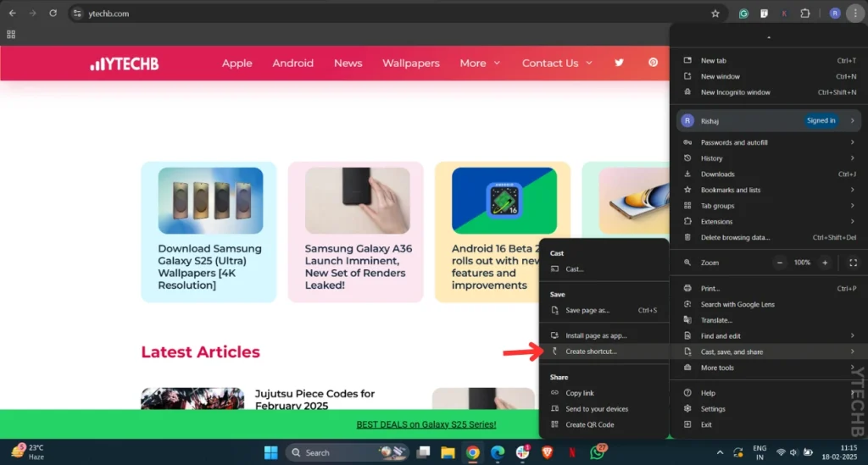The height and width of the screenshot is (465, 868).
Task: Expand Extensions submenu in Chrome menu
Action: point(768,222)
